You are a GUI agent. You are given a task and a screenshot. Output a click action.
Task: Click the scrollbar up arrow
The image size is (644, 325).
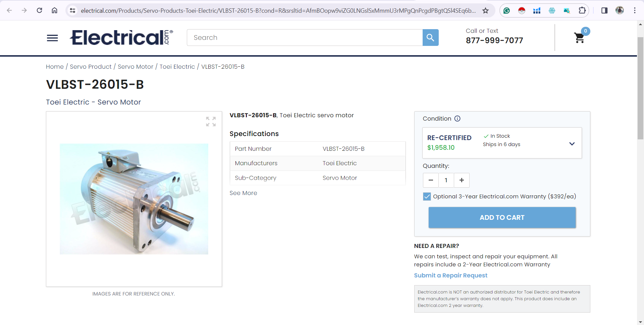point(640,24)
